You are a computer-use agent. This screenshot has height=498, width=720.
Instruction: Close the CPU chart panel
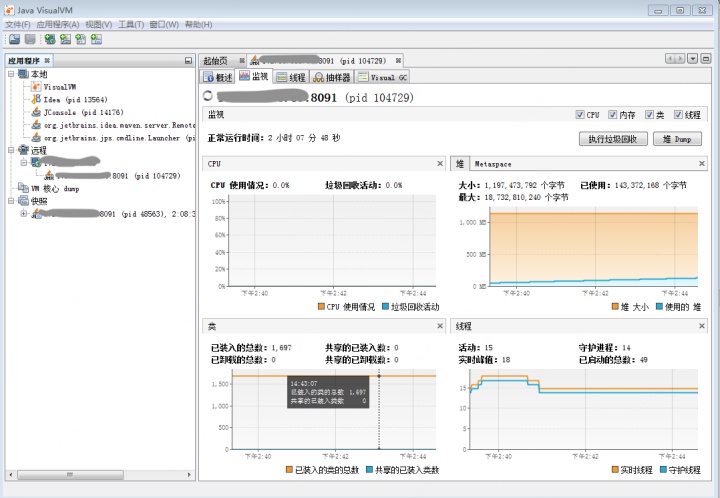pos(440,163)
